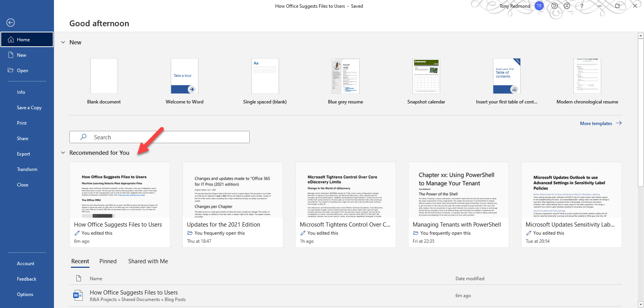Click the question mark Help icon
The height and width of the screenshot is (308, 644).
[x=582, y=6]
